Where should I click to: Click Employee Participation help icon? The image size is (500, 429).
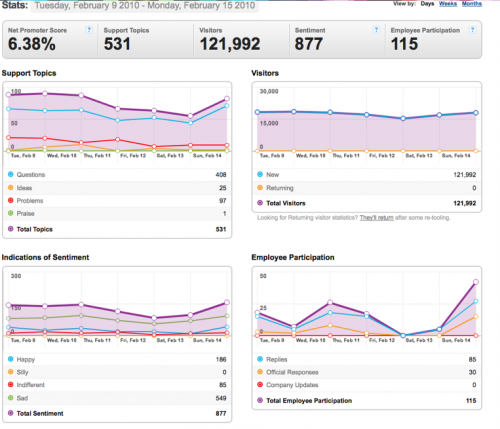point(472,30)
